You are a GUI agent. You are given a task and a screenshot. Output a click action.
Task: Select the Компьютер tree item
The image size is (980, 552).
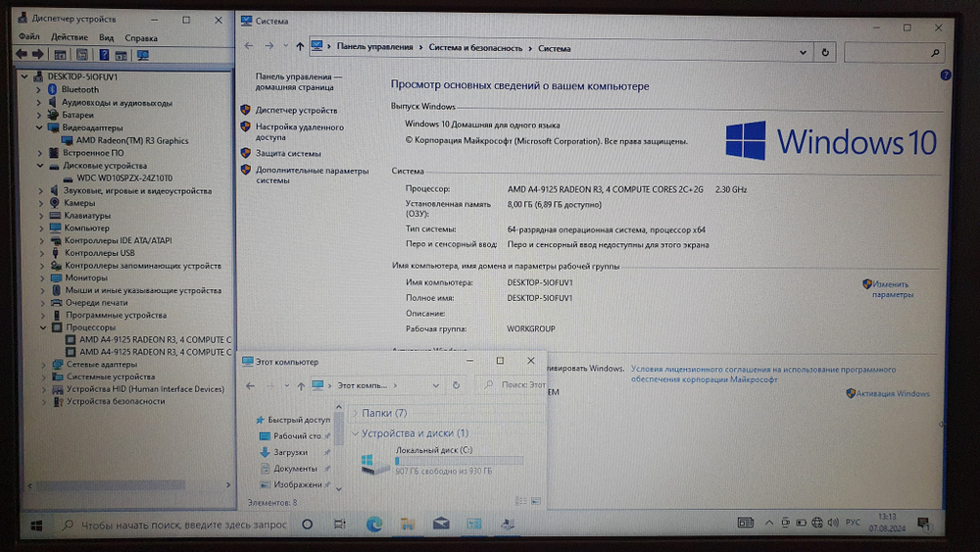click(x=86, y=228)
